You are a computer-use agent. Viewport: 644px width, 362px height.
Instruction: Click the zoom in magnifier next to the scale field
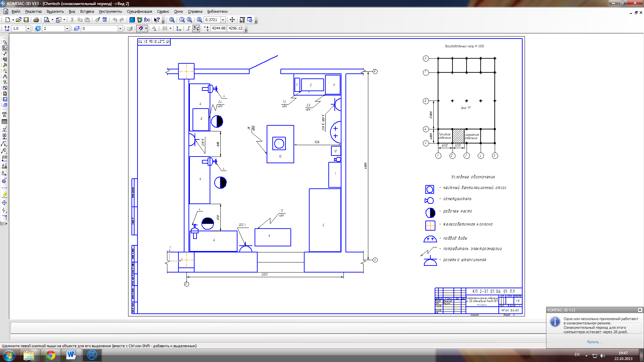pos(200,20)
